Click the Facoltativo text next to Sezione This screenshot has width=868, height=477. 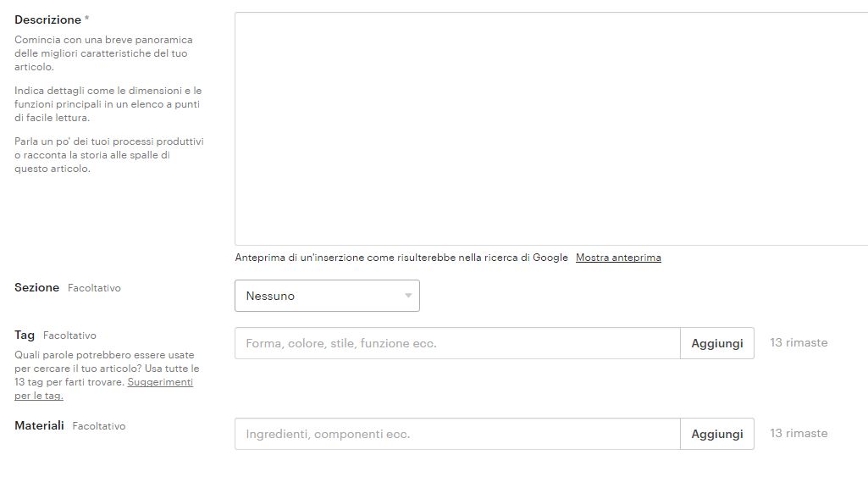pyautogui.click(x=94, y=288)
